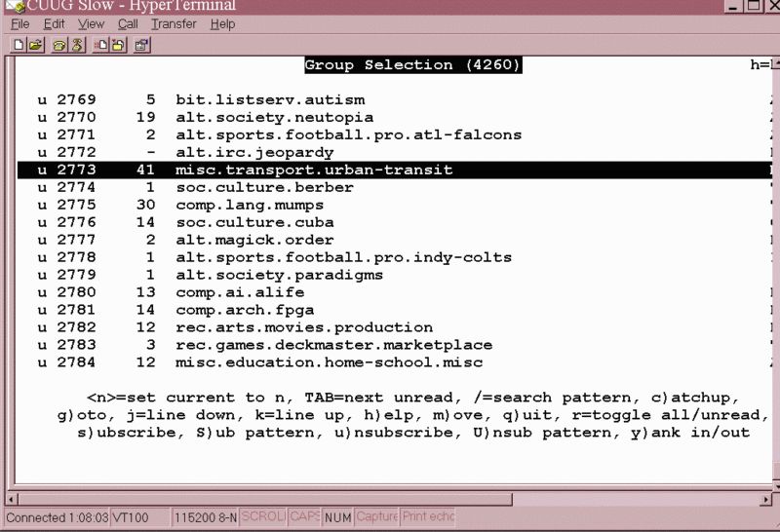This screenshot has height=532, width=780.
Task: Select misc.education.home-school.misc row
Action: point(394,361)
